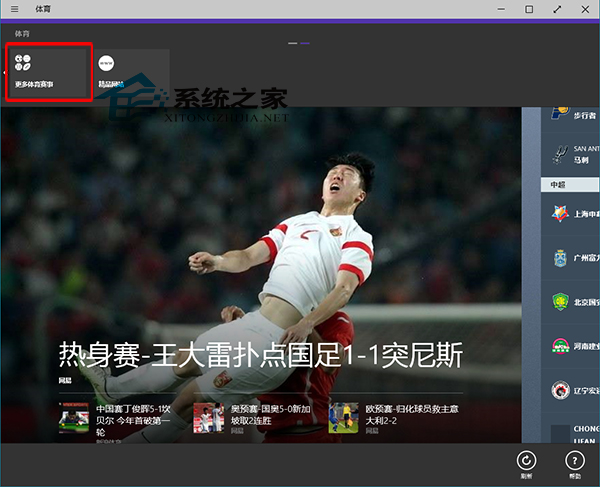Read article 中国赛丁俊晖5-1坎贝尔
Screen dimensions: 600x487
pyautogui.click(x=134, y=420)
